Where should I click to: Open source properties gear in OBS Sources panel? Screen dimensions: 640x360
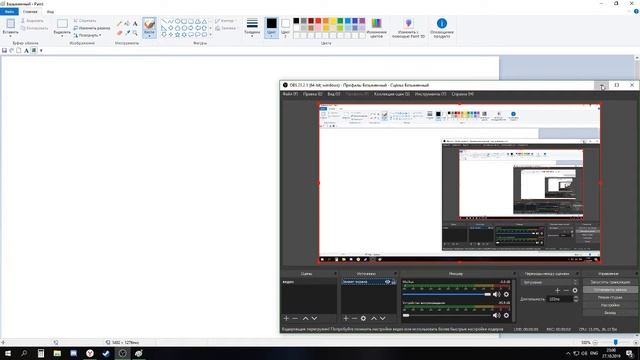click(363, 318)
